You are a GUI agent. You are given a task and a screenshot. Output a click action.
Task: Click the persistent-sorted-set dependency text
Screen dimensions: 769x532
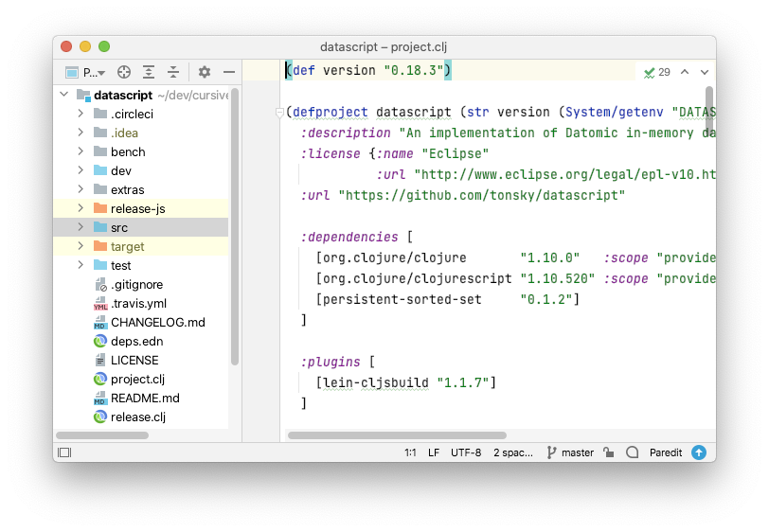tap(402, 299)
